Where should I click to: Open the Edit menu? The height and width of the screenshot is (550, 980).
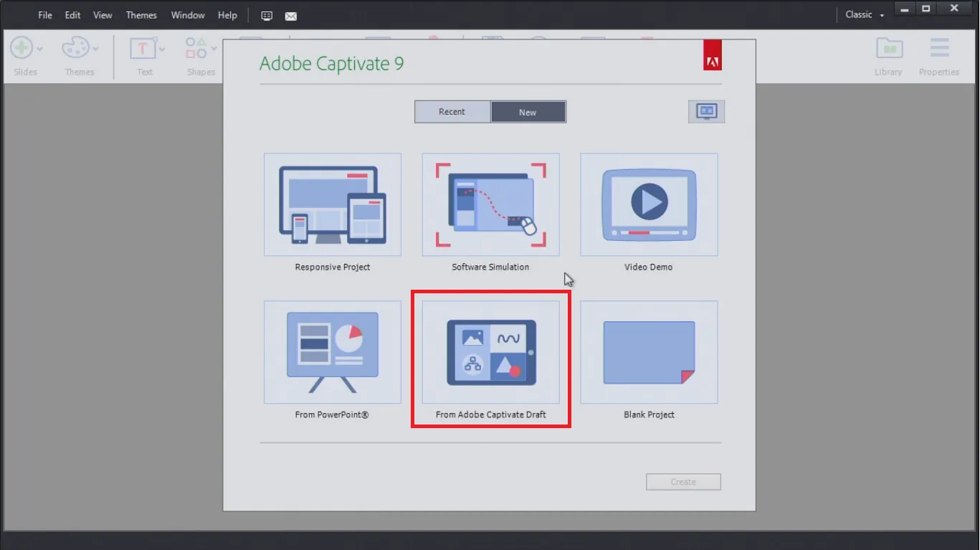click(72, 15)
